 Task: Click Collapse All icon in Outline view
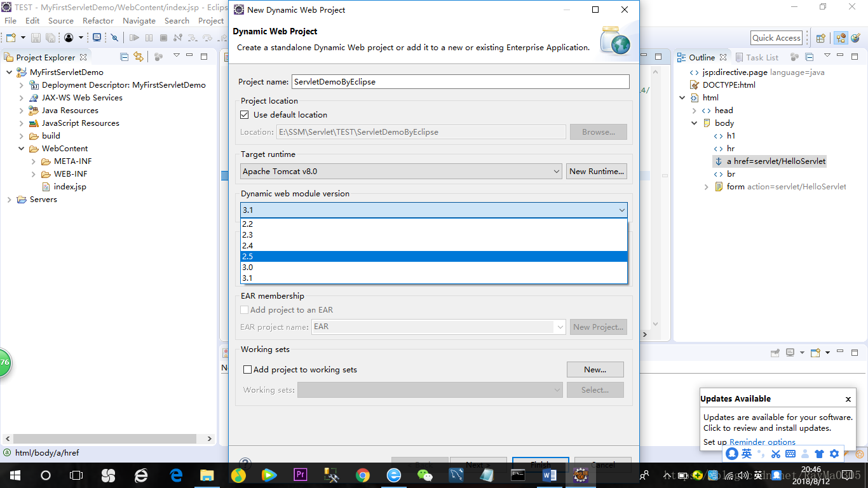pos(810,57)
